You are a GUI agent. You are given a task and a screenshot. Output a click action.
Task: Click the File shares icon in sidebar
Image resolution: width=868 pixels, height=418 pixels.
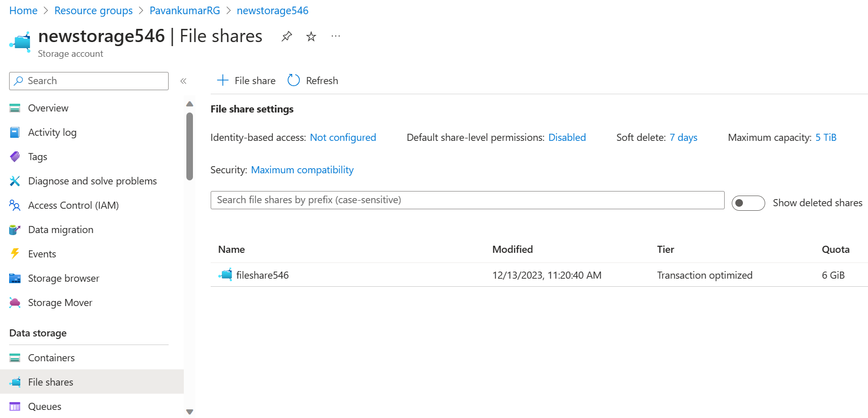pos(16,382)
